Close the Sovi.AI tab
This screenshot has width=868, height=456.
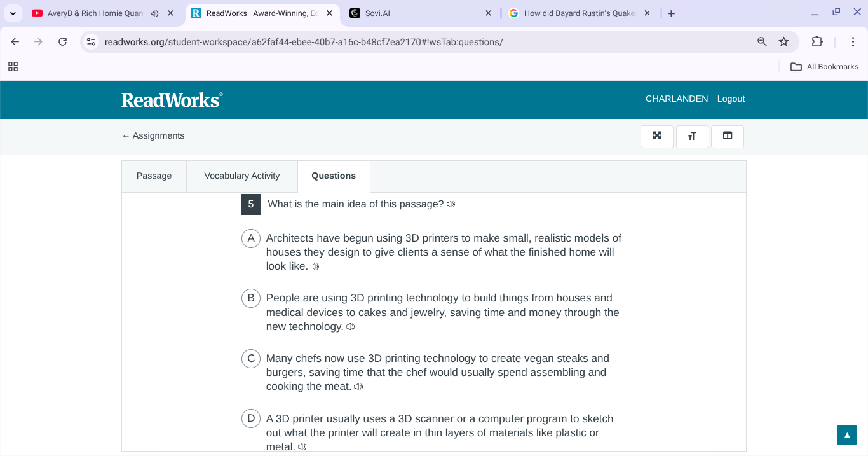(x=488, y=13)
